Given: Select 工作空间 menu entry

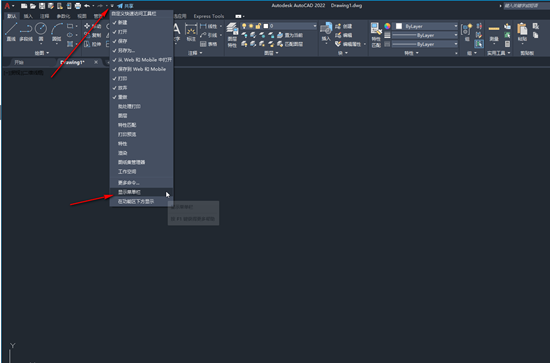Looking at the screenshot, I should 141,172.
